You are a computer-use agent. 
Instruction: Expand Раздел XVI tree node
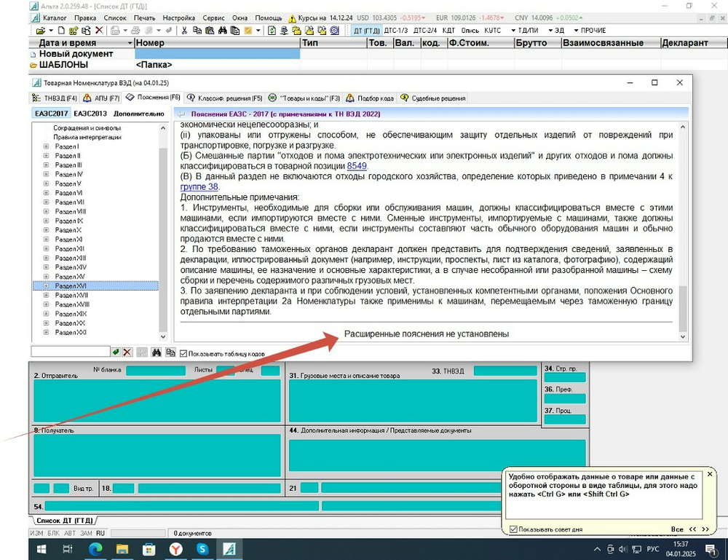(x=46, y=286)
